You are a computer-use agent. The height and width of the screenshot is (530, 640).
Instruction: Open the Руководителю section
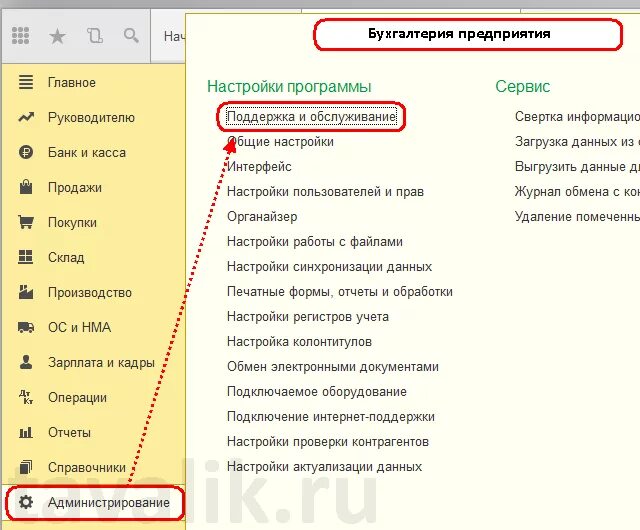91,118
